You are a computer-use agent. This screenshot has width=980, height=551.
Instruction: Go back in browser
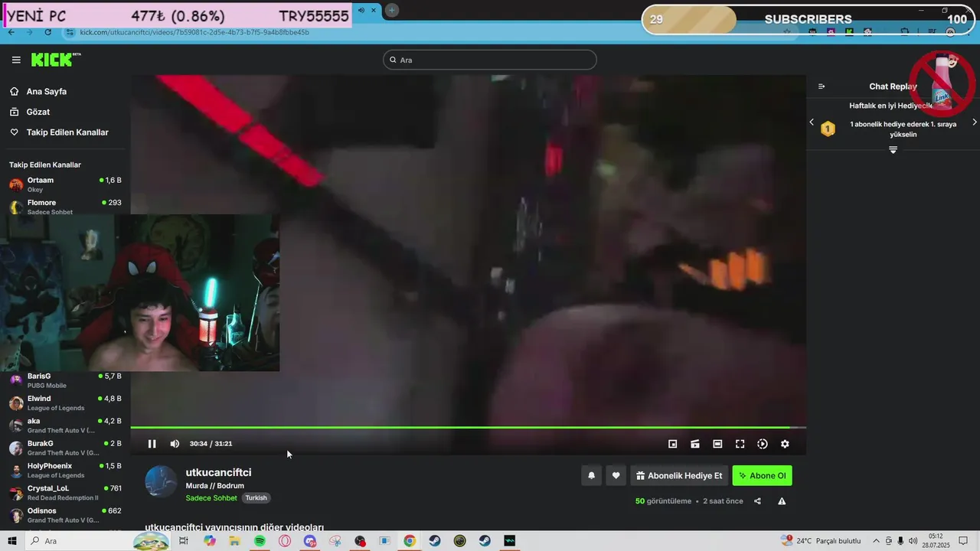click(11, 32)
